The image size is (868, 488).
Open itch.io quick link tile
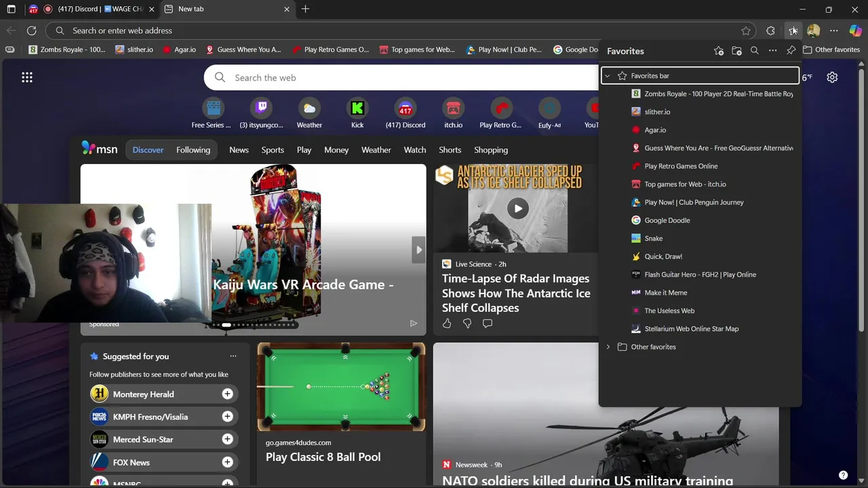[x=453, y=113]
